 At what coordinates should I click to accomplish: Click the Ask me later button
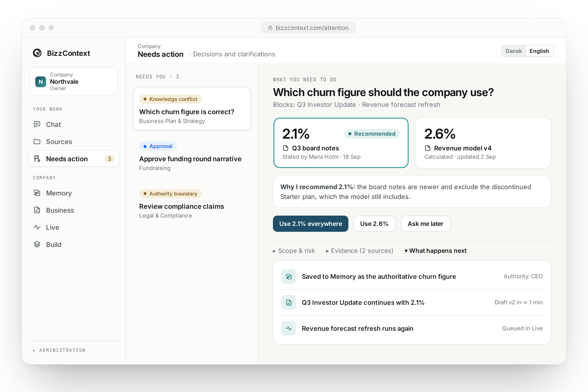425,223
